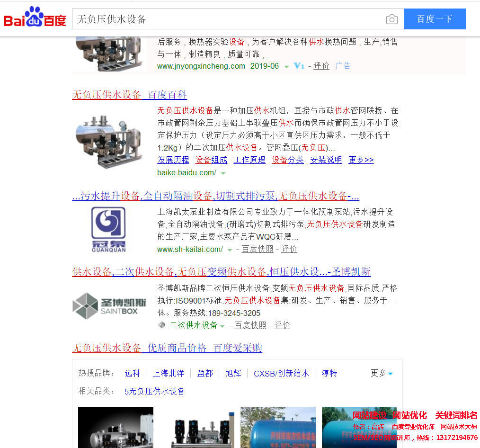The image size is (480, 448).
Task: Click small favicon beside 二次供水设备
Action: coord(162,325)
